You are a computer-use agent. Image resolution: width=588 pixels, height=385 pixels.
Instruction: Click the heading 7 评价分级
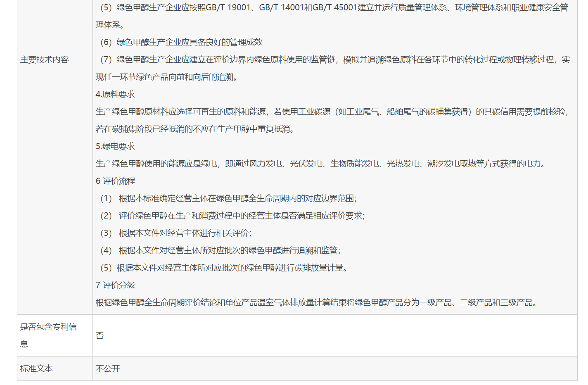tap(116, 285)
